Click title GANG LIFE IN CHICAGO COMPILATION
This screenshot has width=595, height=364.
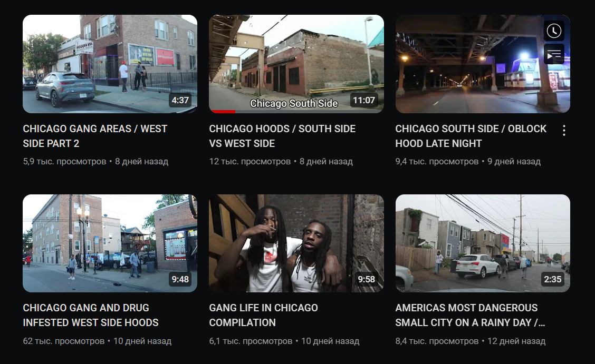(x=263, y=315)
